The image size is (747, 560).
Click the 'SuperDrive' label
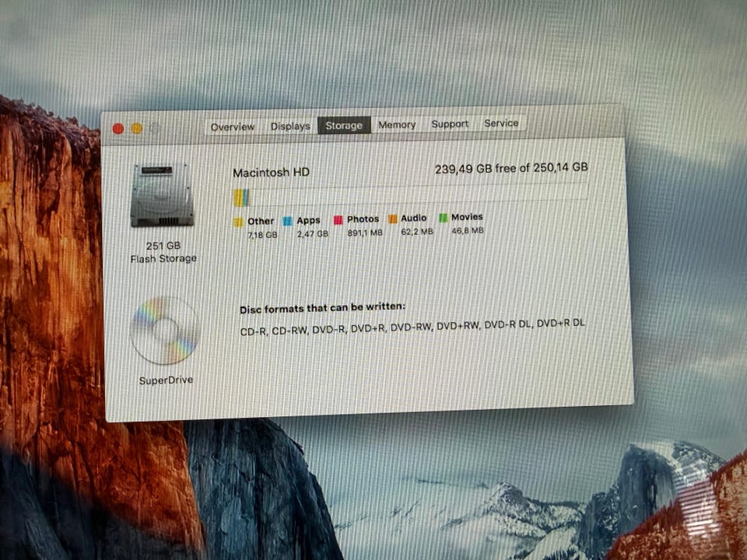click(x=166, y=380)
